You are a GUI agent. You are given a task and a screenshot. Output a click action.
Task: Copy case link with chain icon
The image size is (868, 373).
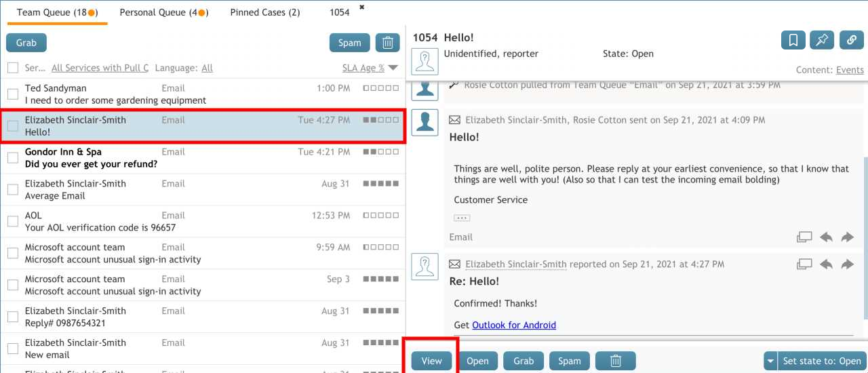click(852, 40)
